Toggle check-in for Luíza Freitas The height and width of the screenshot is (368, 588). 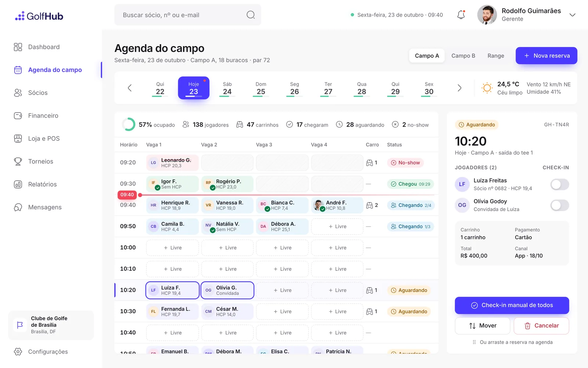click(560, 184)
